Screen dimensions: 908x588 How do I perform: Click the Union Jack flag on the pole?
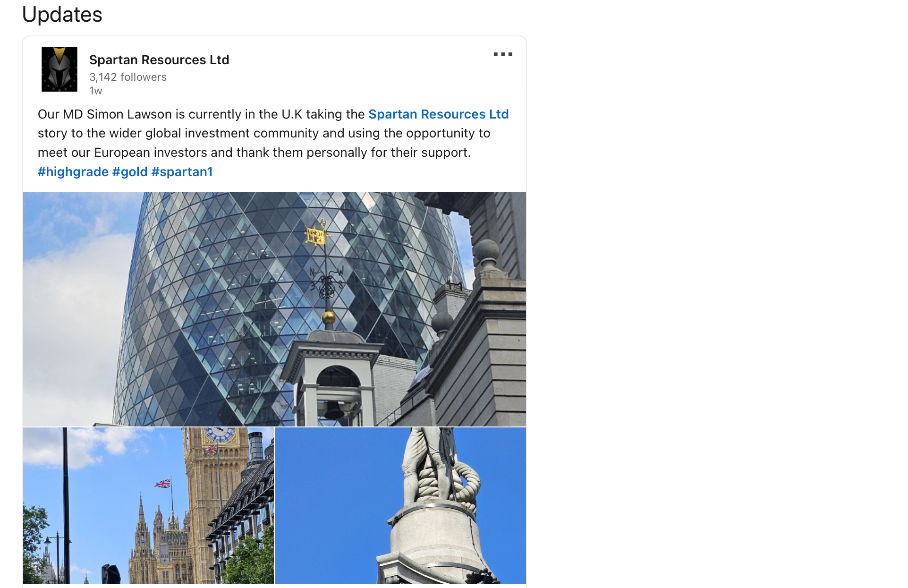click(163, 484)
